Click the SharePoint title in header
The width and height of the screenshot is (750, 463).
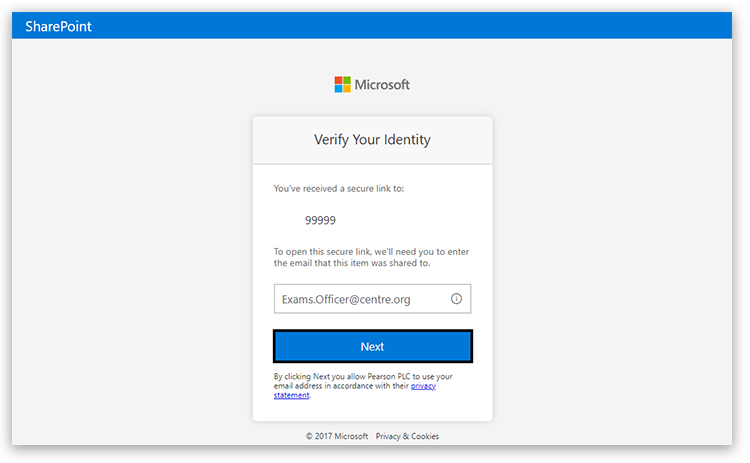(x=58, y=26)
